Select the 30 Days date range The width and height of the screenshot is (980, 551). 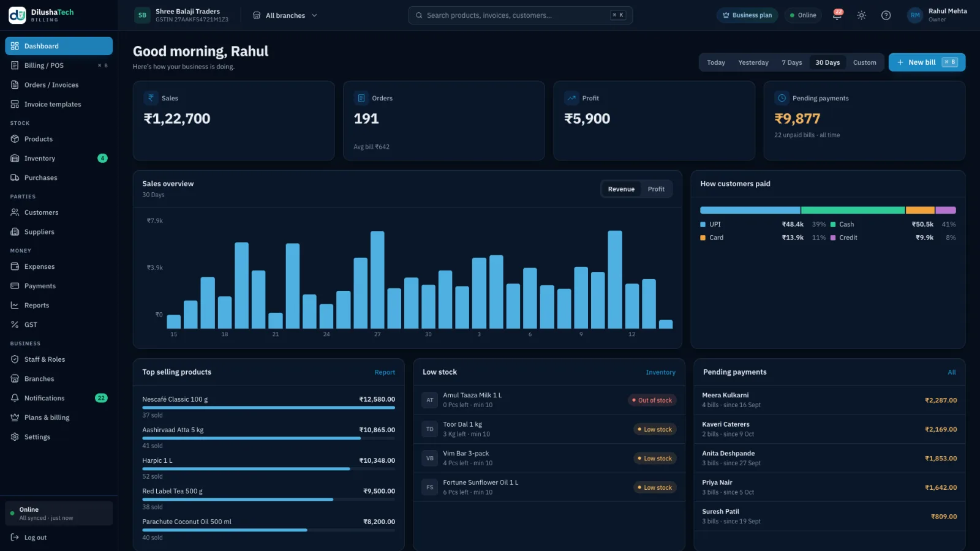tap(827, 62)
